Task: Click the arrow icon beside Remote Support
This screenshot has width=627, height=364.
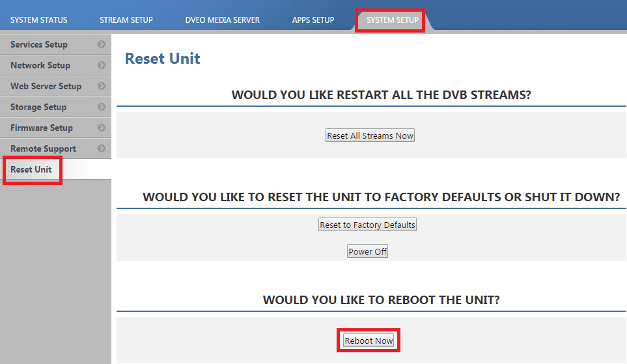Action: pos(102,148)
